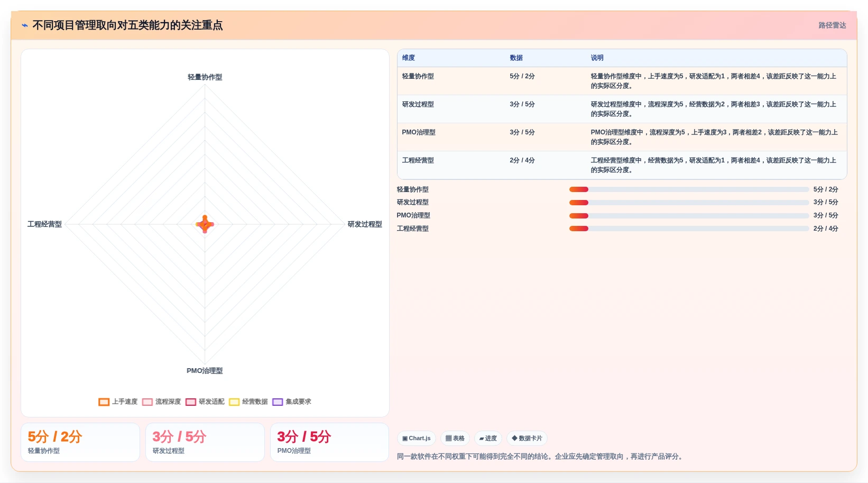Click the radar chart center data point

(x=205, y=224)
